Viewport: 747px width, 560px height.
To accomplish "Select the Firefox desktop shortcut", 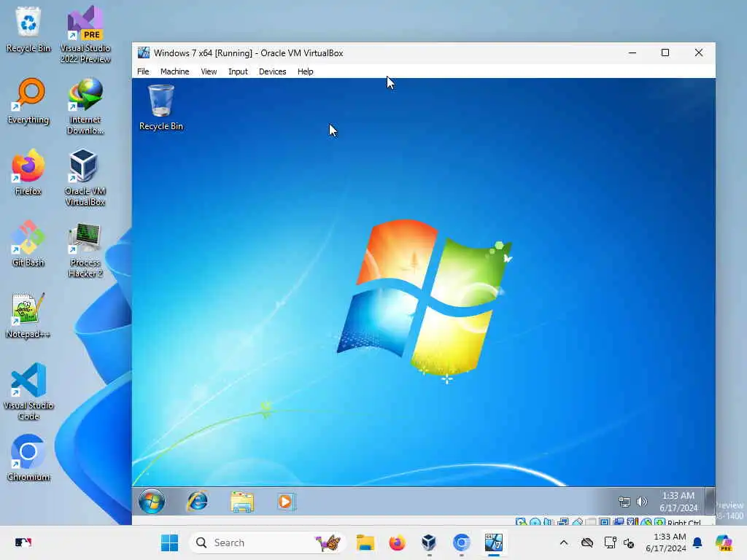I will click(x=28, y=172).
